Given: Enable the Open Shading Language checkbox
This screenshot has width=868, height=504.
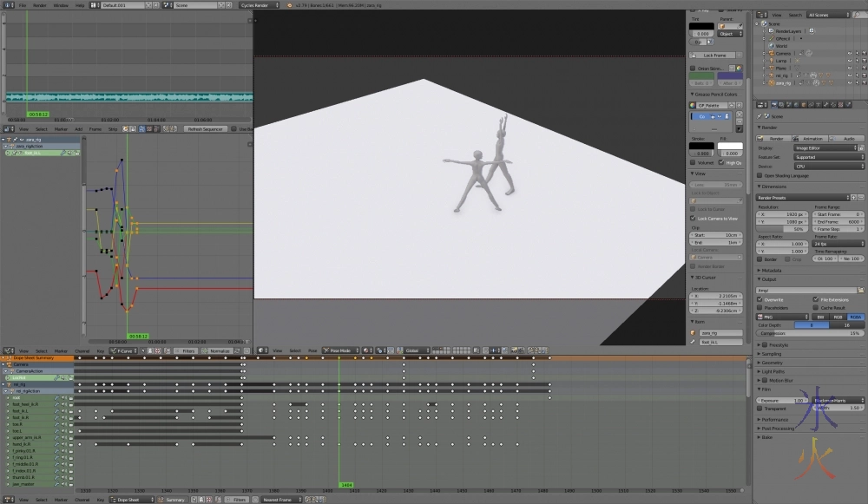Looking at the screenshot, I should tap(760, 175).
